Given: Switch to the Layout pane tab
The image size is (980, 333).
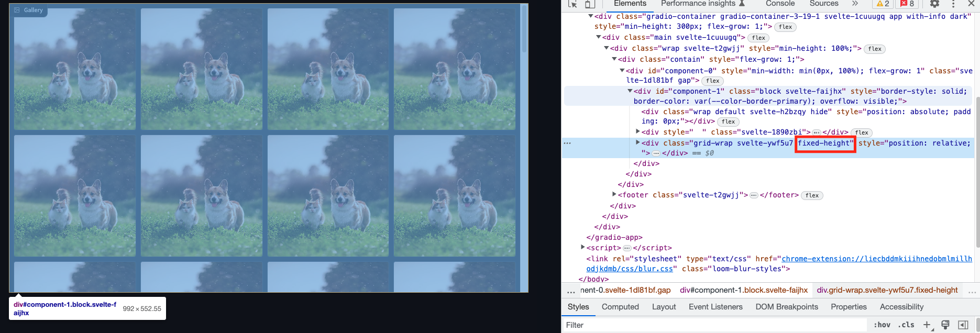Looking at the screenshot, I should (664, 307).
